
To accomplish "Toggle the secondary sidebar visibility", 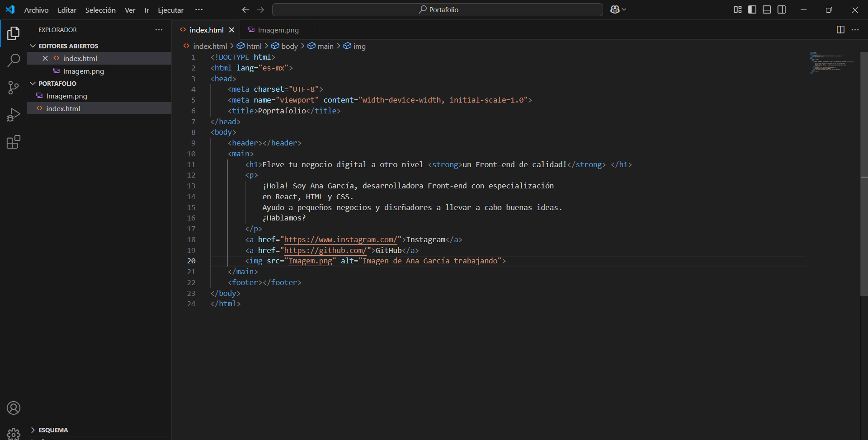I will (x=782, y=9).
